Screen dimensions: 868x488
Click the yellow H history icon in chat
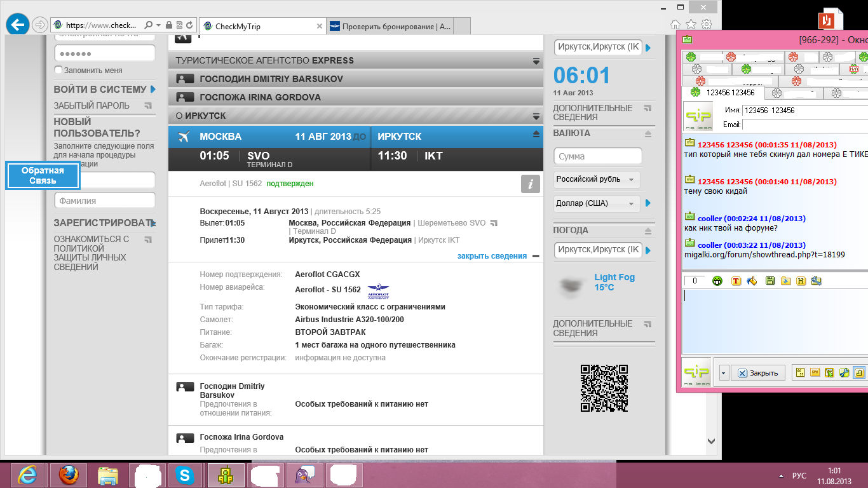[801, 281]
